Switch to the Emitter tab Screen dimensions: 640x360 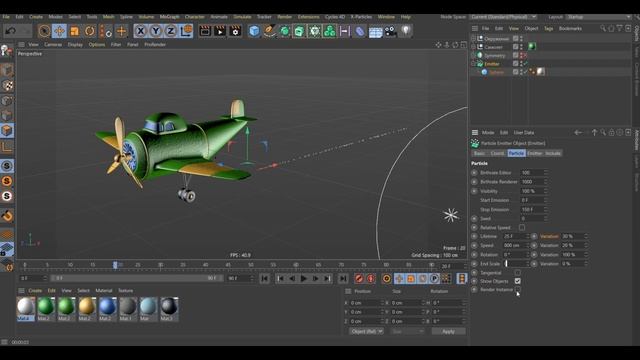coord(534,153)
